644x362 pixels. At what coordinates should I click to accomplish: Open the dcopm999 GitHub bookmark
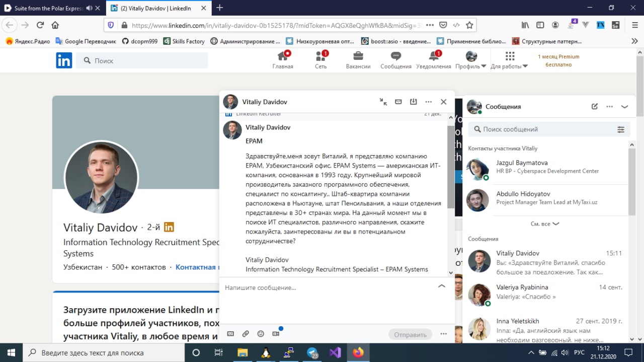point(140,41)
